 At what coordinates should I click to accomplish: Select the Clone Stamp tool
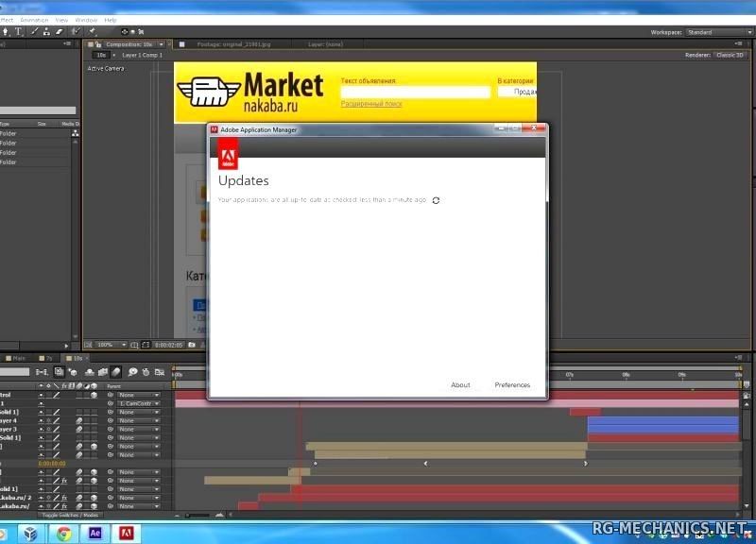point(46,32)
